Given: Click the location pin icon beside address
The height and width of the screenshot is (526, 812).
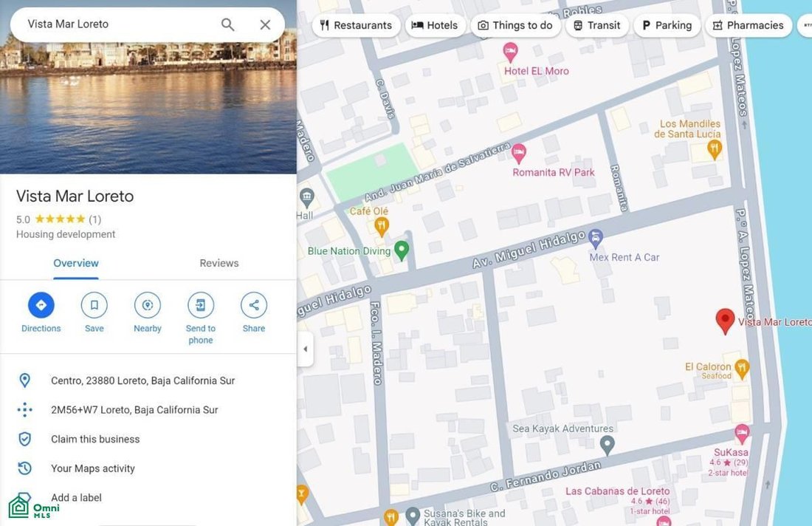Looking at the screenshot, I should coord(24,380).
